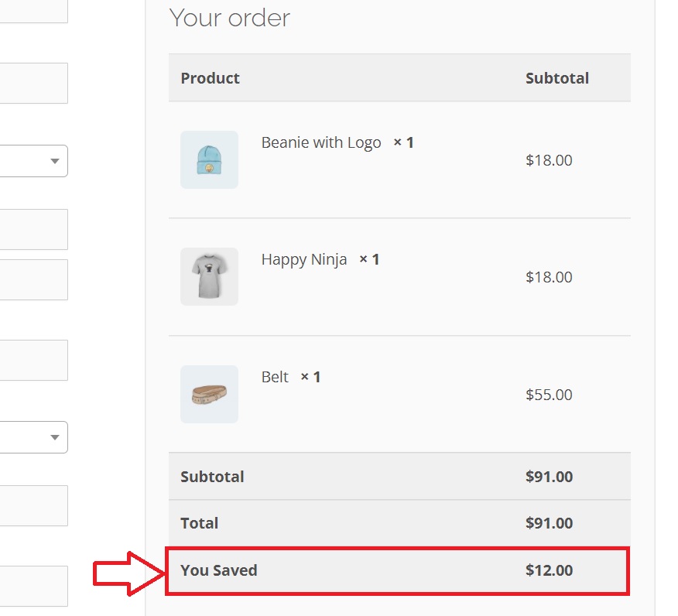Focus the input field just below the first dropdown

(34, 230)
